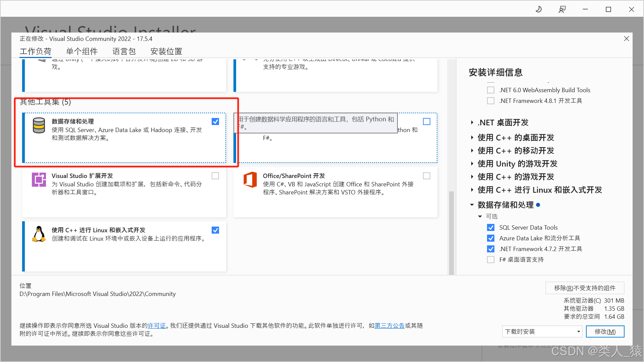Open the 许可证 license link
Viewport: 644px width, 362px height.
(x=157, y=325)
